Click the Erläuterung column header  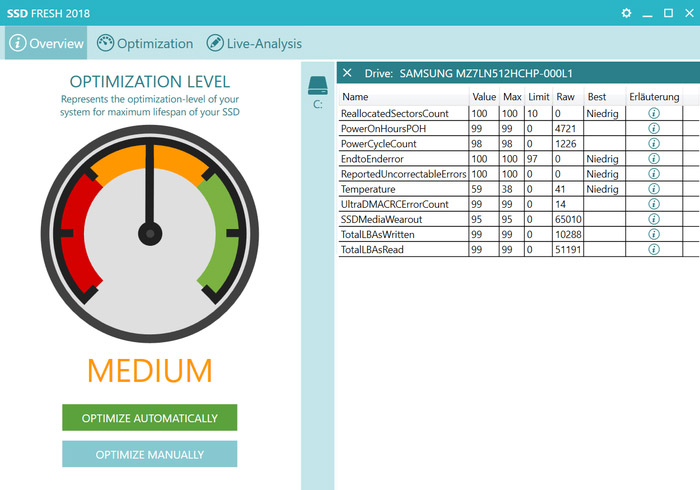click(654, 96)
